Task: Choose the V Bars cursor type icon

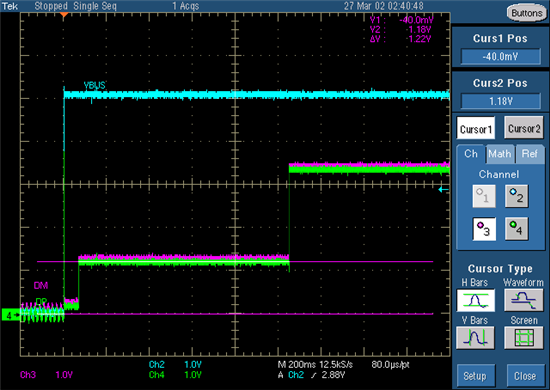Action: tap(475, 338)
